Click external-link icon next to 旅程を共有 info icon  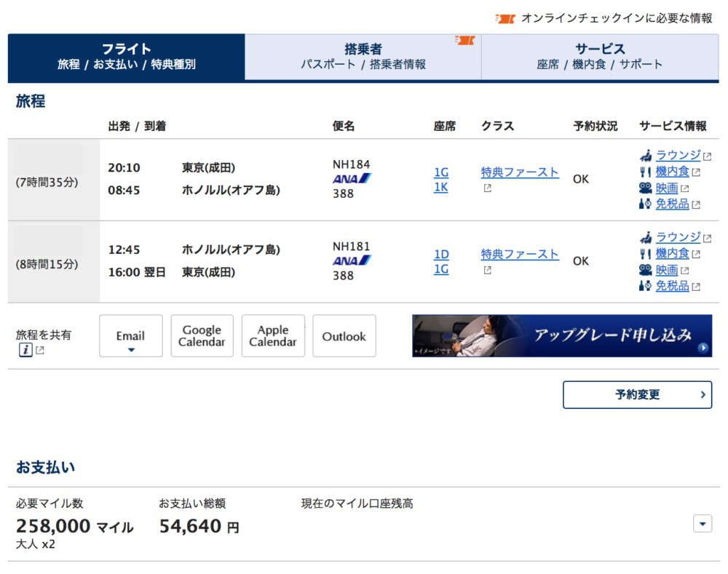click(x=40, y=351)
